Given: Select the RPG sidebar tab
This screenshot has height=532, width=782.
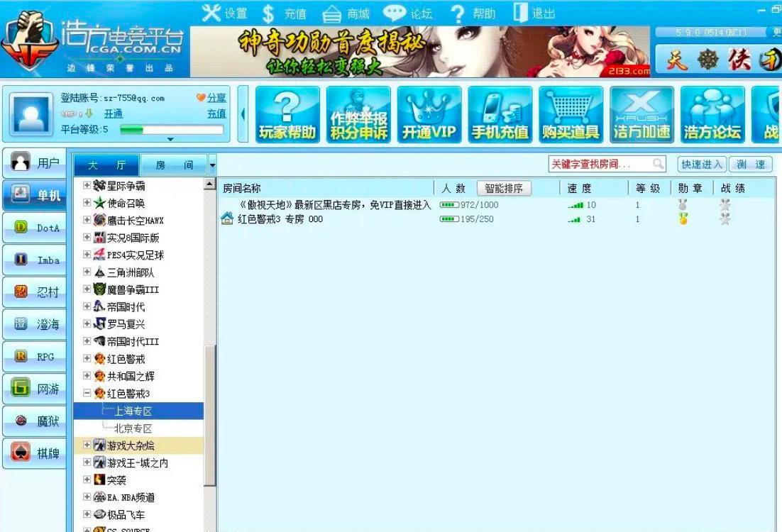Looking at the screenshot, I should pos(34,357).
